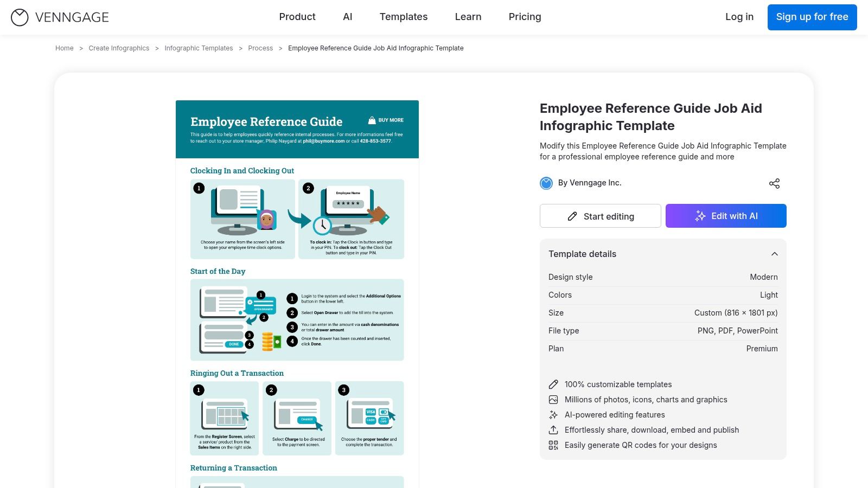The image size is (868, 488).
Task: Click the image icon beside Millions of photos
Action: pyautogui.click(x=553, y=400)
